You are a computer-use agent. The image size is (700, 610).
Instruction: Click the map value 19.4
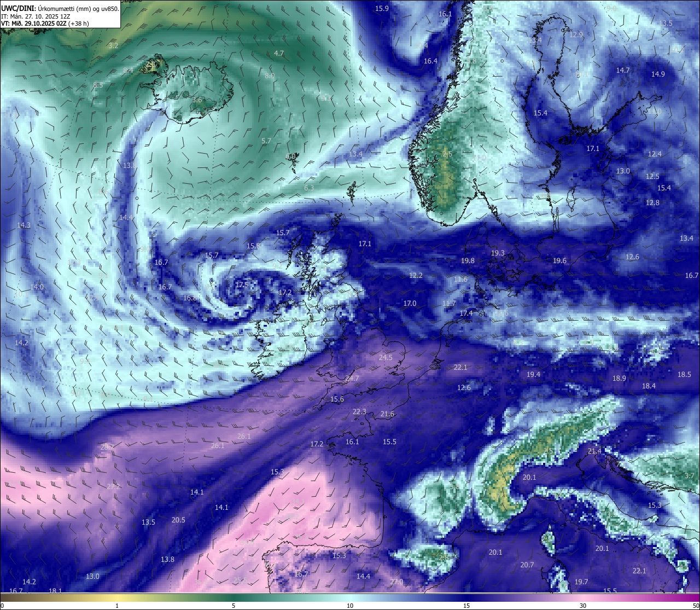click(533, 374)
